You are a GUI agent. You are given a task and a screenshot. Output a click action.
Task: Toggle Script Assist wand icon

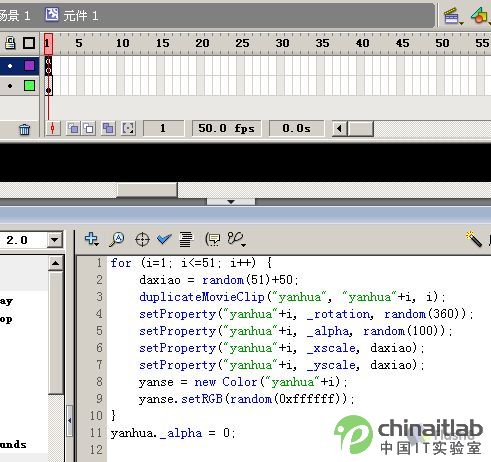pos(474,239)
